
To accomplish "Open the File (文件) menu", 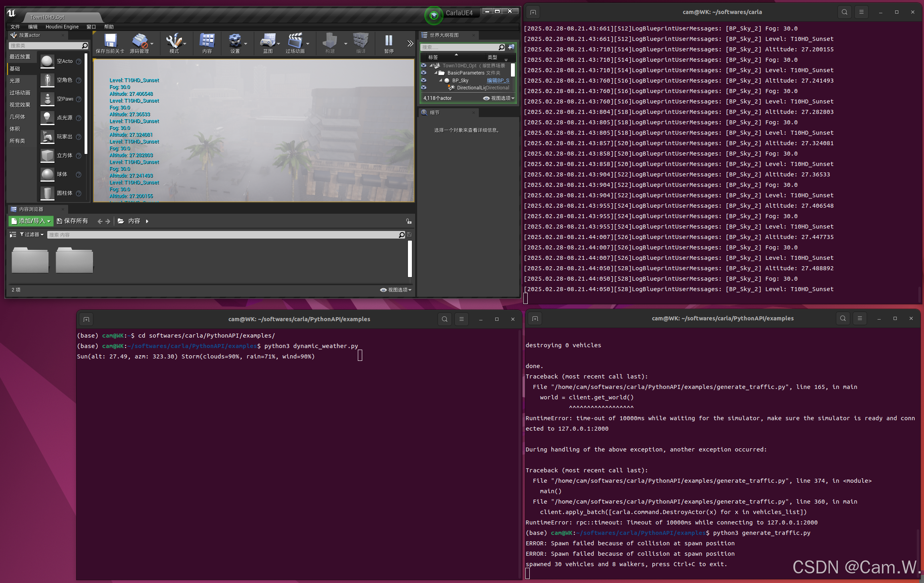I will click(x=15, y=27).
